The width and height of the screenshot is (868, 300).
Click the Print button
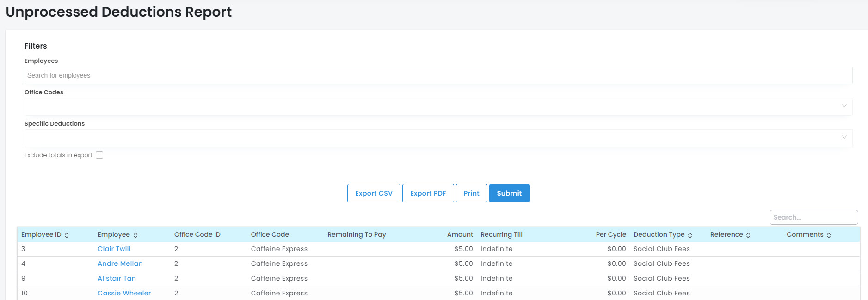pos(471,193)
